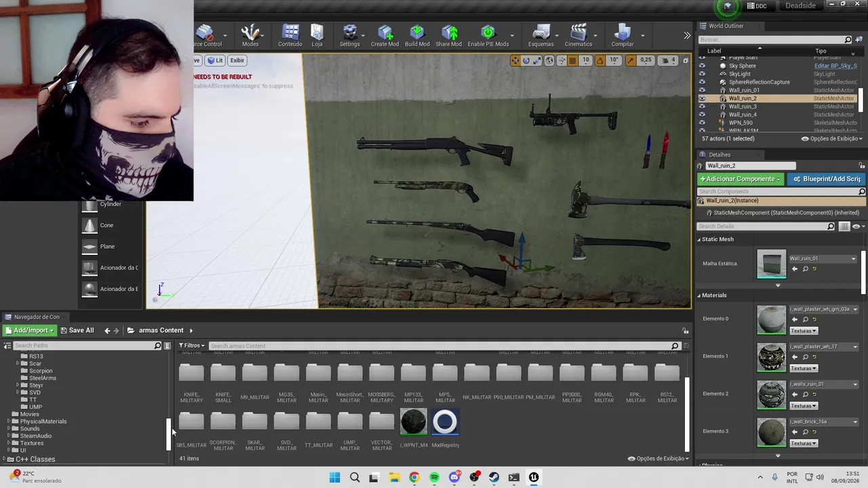
Task: Toggle visibility of Wall_ruin_2 actor
Action: pyautogui.click(x=702, y=98)
